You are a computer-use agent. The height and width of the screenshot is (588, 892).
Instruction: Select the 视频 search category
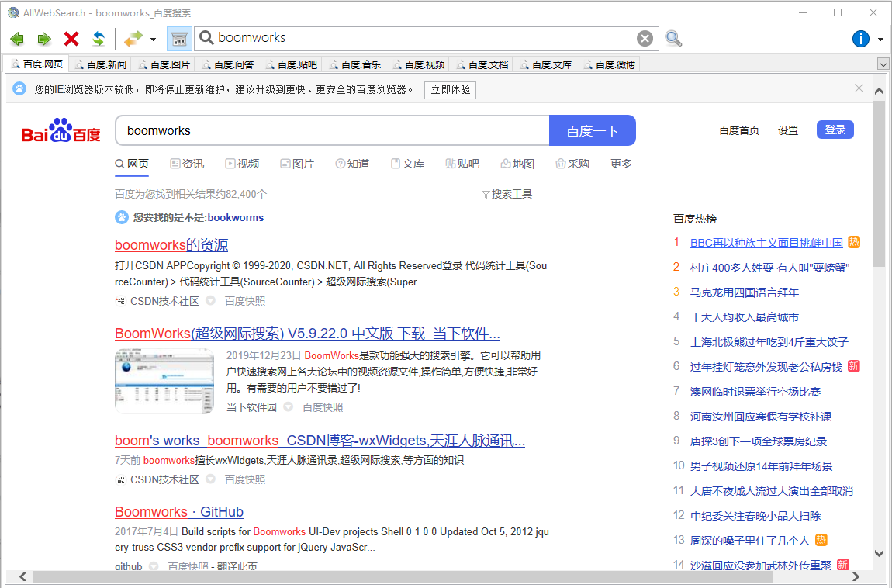tap(242, 164)
